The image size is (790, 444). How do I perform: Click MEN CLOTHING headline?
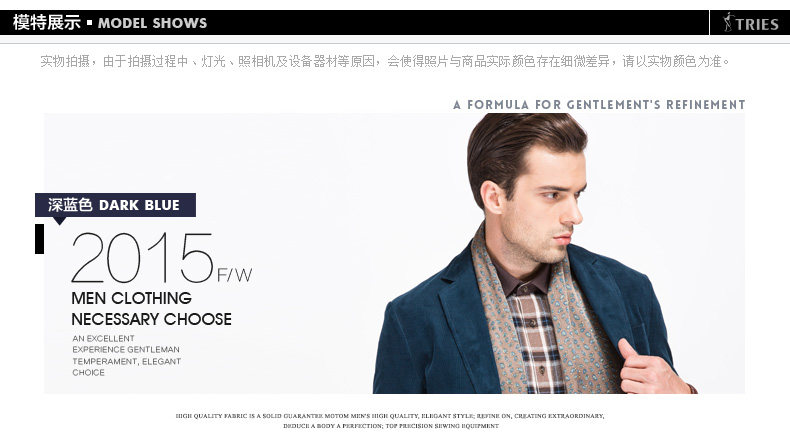[x=131, y=298]
